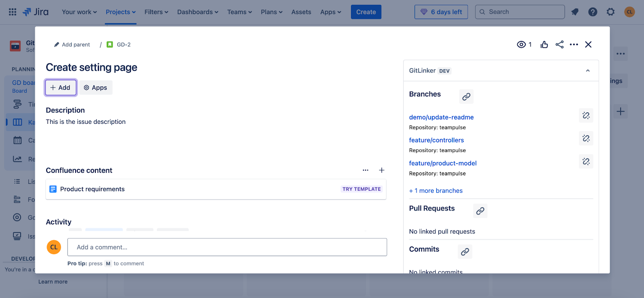
Task: Click the Add button under issue title
Action: click(x=60, y=88)
